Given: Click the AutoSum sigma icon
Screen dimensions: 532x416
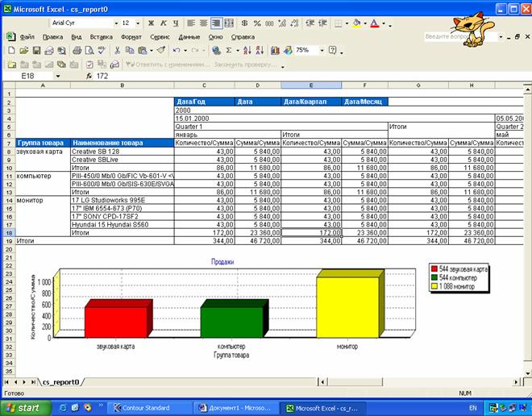Looking at the screenshot, I should (x=228, y=50).
